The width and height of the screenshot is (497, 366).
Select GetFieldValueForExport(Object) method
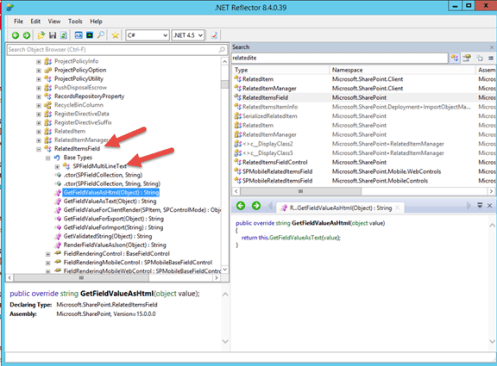114,219
